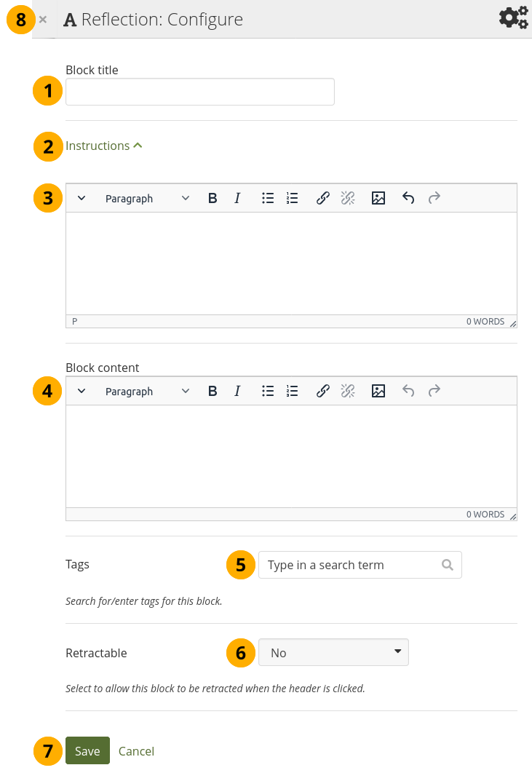Viewport: 532px width, 773px height.
Task: Open the Retractable dropdown
Action: pos(333,652)
